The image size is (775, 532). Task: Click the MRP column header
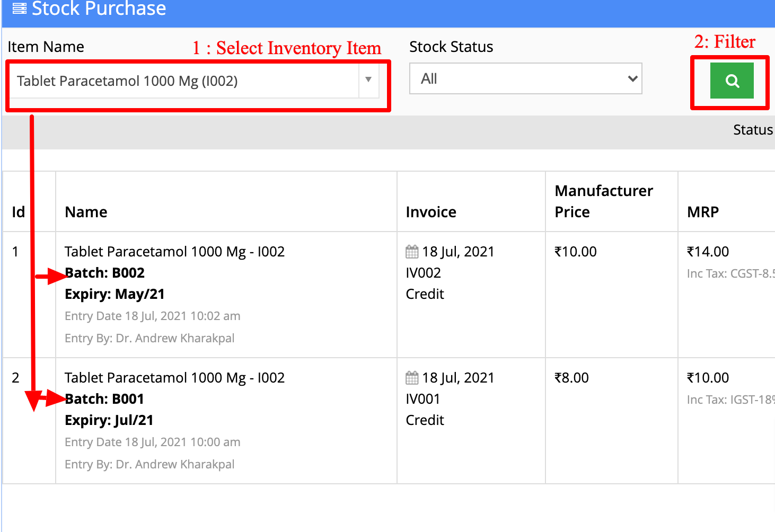[x=703, y=212]
